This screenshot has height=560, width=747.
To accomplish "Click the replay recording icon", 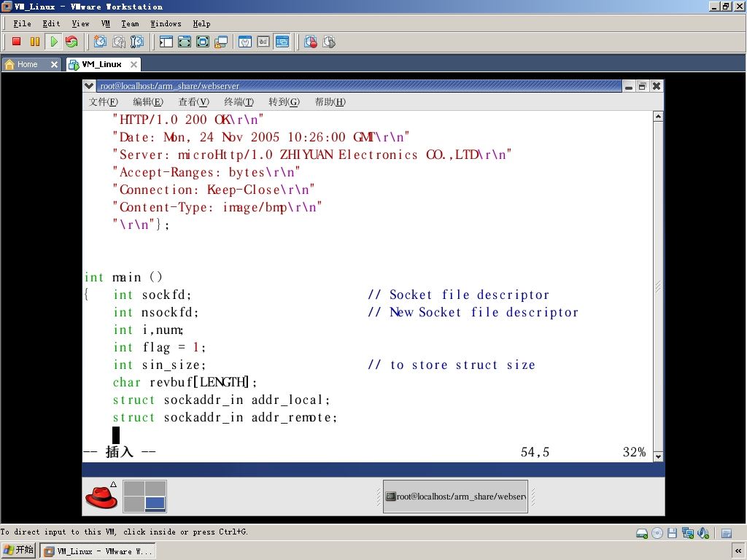I will (x=329, y=42).
